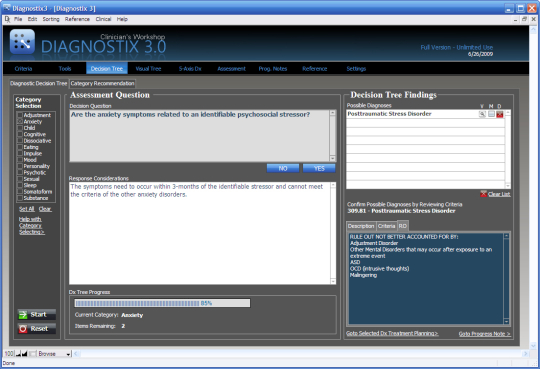Click Goto Progress Note link

tap(485, 334)
